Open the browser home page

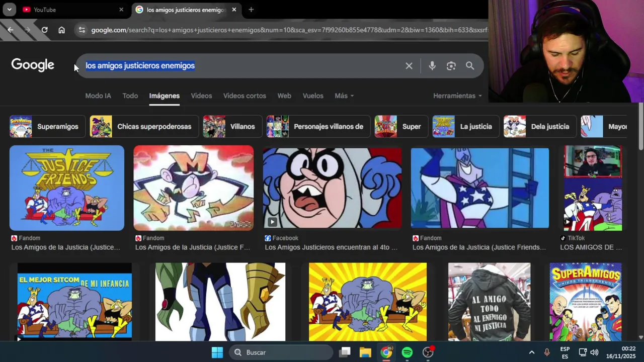click(x=61, y=30)
